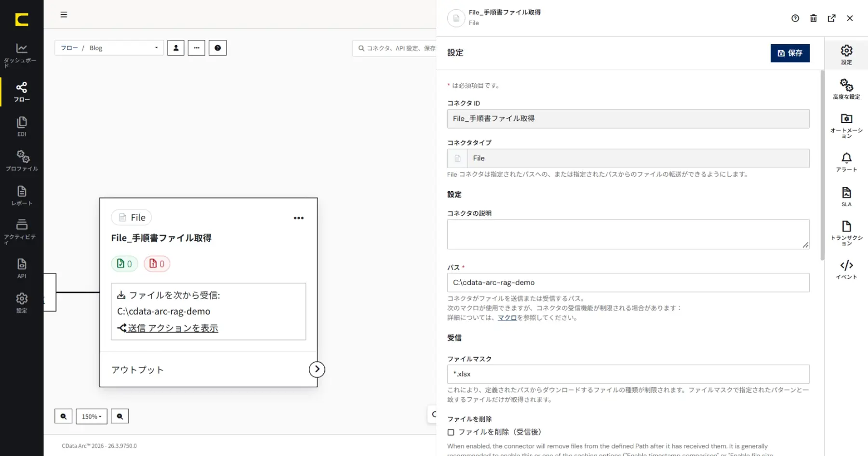The height and width of the screenshot is (456, 868).
Task: Open the アクティビティ sidebar section
Action: pos(21,231)
